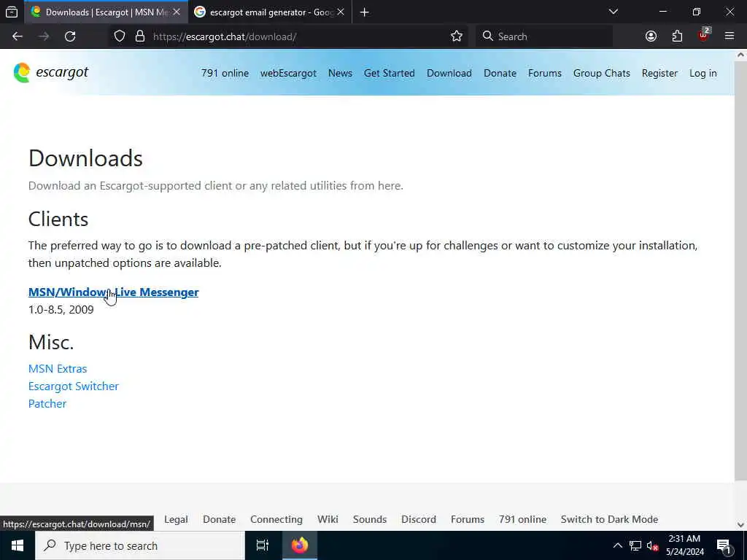Click the uBlock Origin extension icon

click(x=703, y=36)
